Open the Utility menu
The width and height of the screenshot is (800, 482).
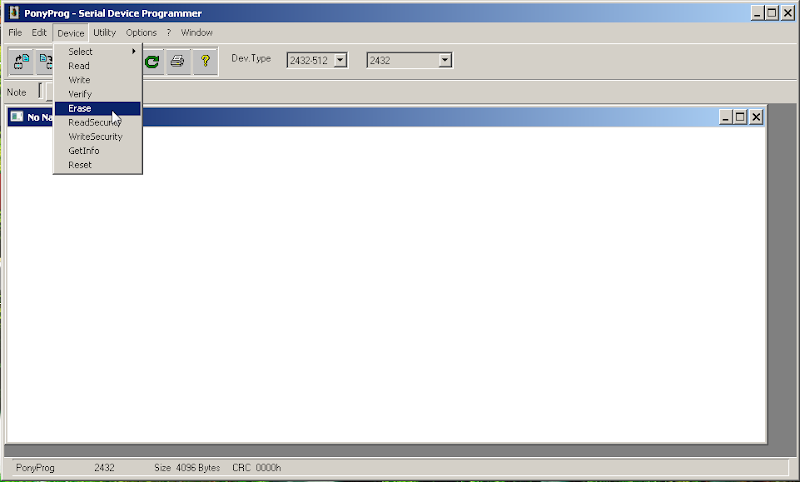(x=105, y=33)
